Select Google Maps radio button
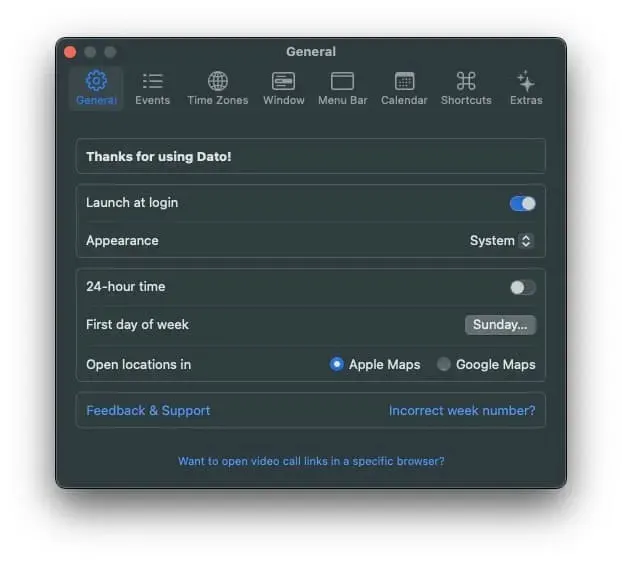Screen dimensions: 622x562 pyautogui.click(x=443, y=364)
